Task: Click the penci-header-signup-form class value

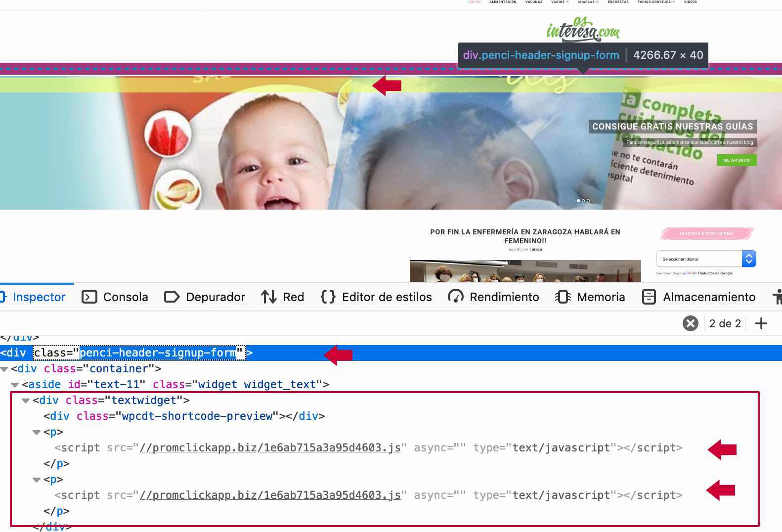Action: coord(158,353)
